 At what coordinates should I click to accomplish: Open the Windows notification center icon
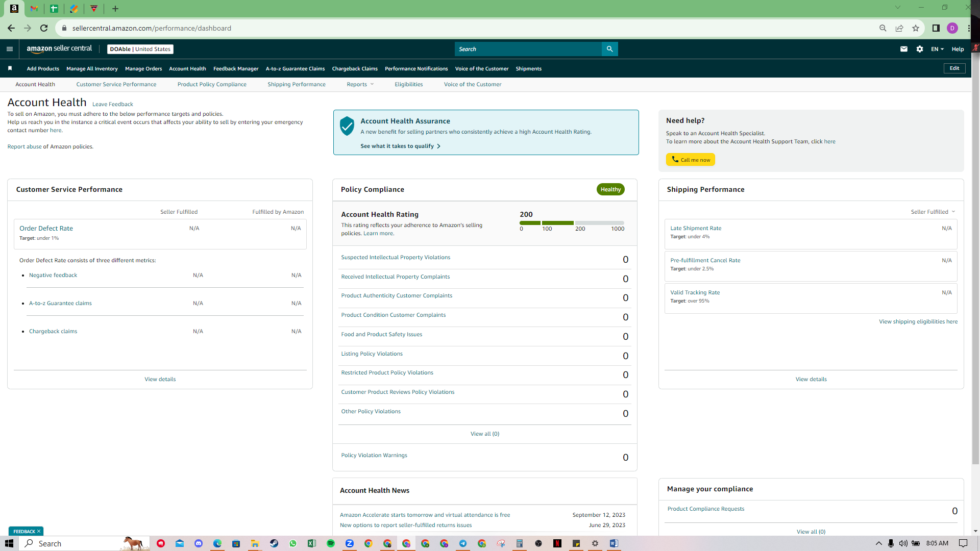click(963, 543)
